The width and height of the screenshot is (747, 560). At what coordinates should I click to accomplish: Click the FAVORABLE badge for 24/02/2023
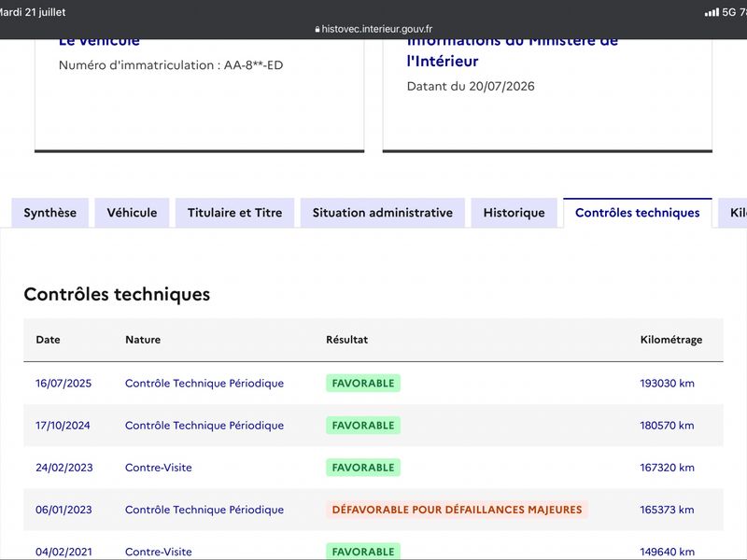click(x=363, y=468)
